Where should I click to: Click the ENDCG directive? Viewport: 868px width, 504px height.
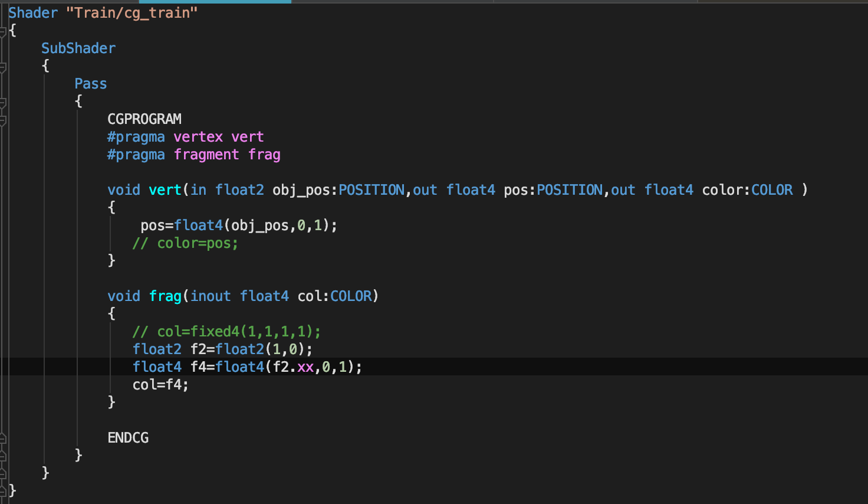[x=128, y=438]
